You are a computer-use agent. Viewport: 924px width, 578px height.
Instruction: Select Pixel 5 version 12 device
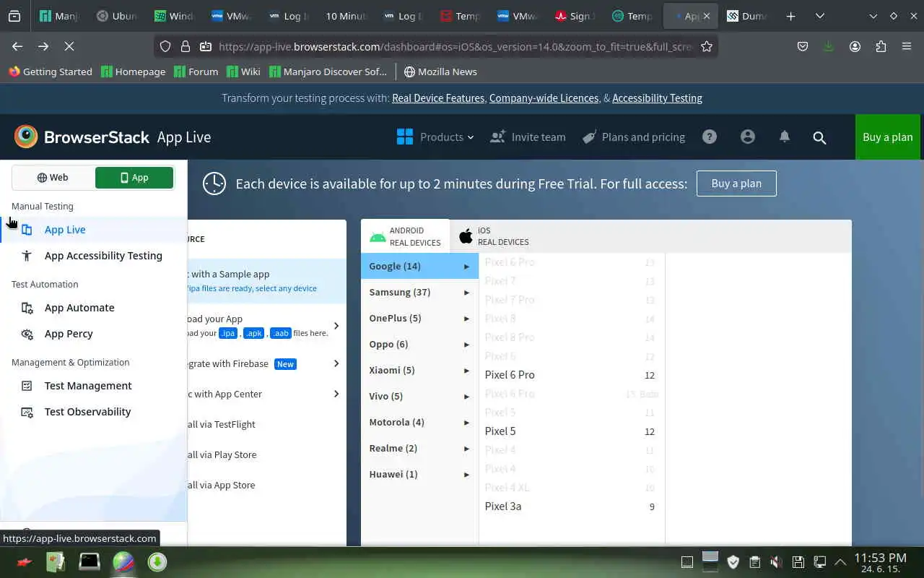[570, 431]
